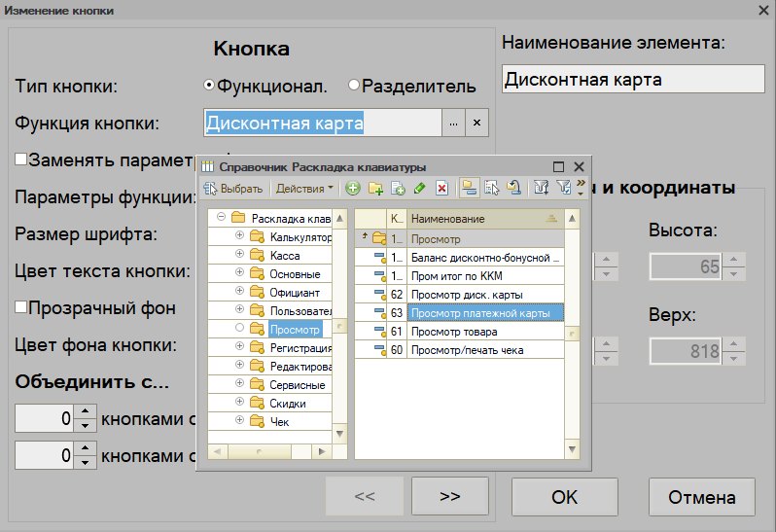Click the Просмотр parent group row
Viewport: 776px width, 532px height.
459,239
